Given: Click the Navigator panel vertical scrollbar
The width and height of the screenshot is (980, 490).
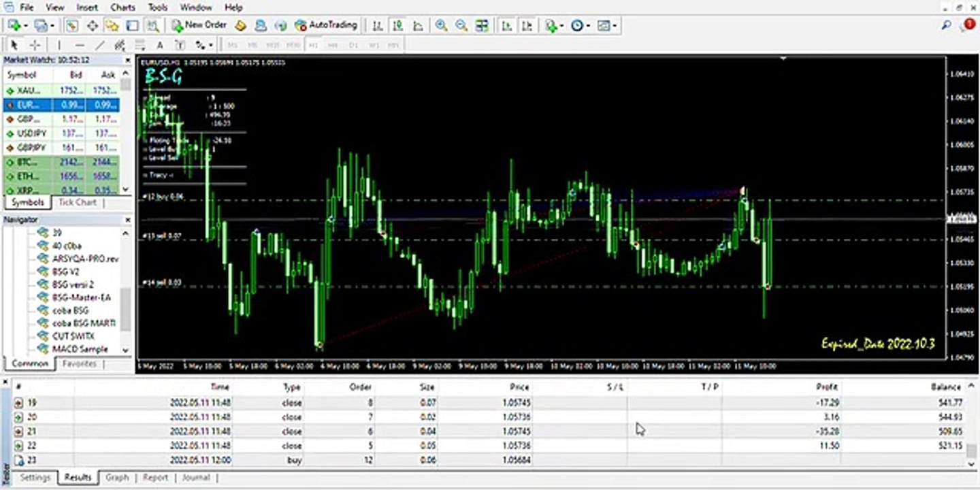Looking at the screenshot, I should coord(125,291).
